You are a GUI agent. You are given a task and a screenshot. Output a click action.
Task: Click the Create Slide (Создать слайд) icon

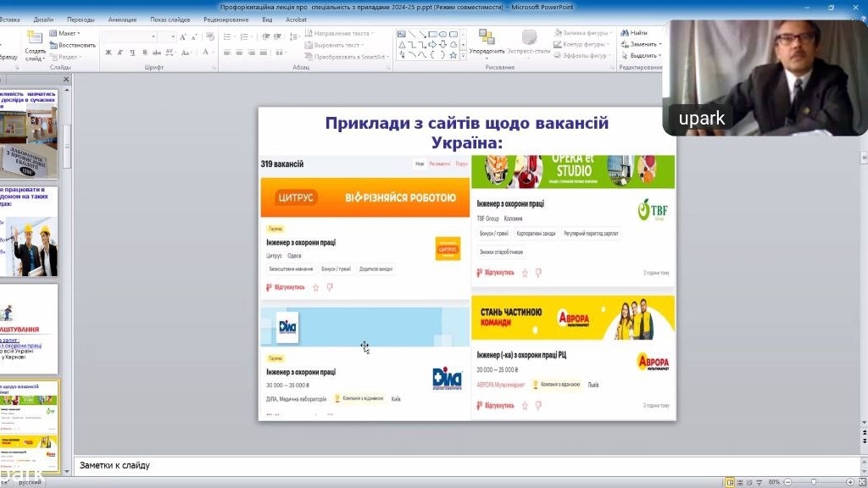click(35, 38)
